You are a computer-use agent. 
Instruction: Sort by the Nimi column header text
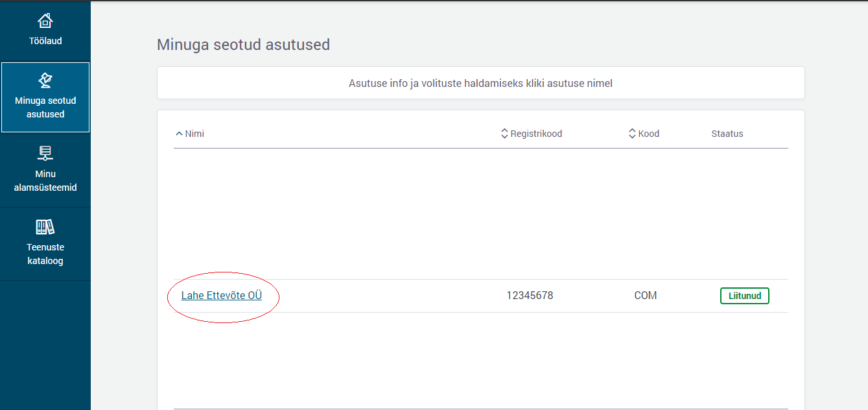(x=194, y=134)
